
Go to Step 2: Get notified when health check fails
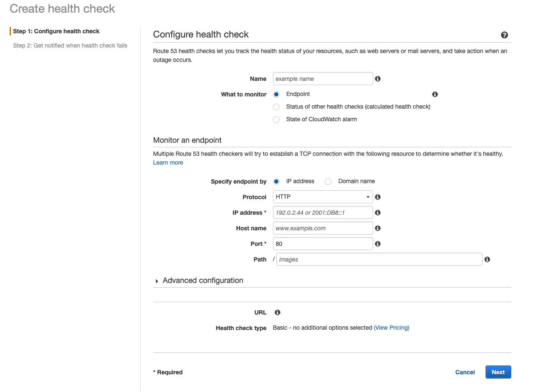(70, 45)
